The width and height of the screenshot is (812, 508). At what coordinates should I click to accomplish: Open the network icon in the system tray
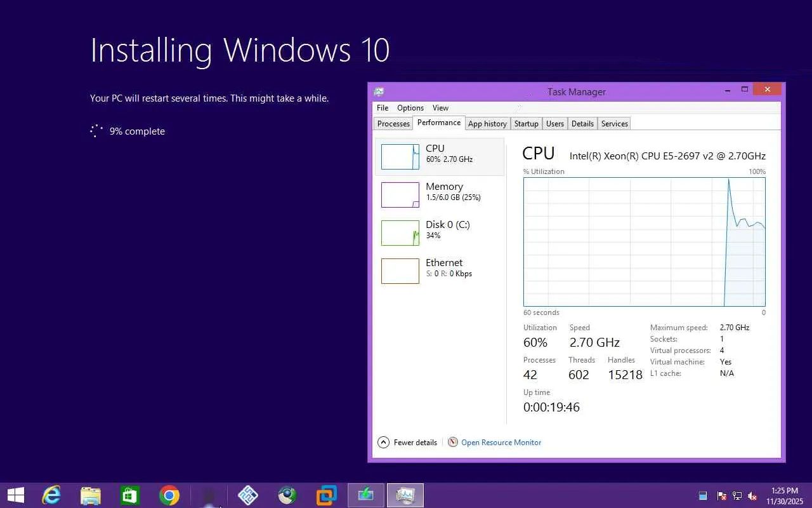coord(737,496)
